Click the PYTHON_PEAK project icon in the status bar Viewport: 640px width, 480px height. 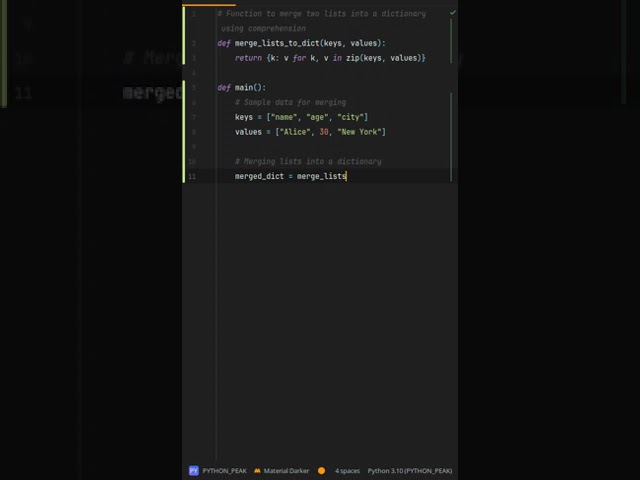tap(193, 471)
